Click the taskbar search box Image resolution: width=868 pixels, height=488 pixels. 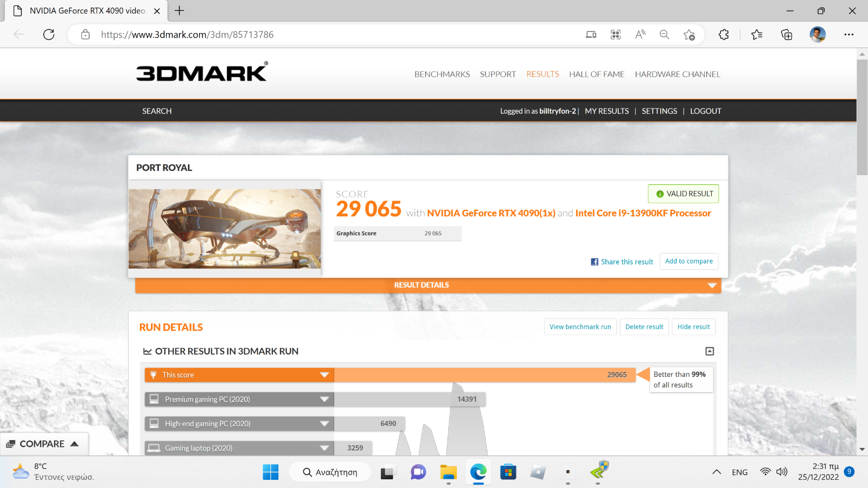coord(330,472)
